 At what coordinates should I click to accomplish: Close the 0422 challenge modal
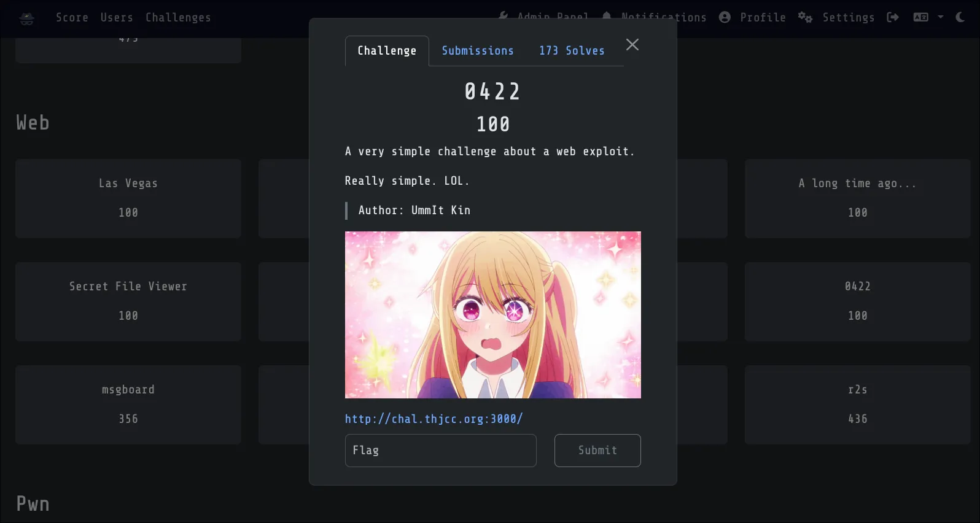632,45
